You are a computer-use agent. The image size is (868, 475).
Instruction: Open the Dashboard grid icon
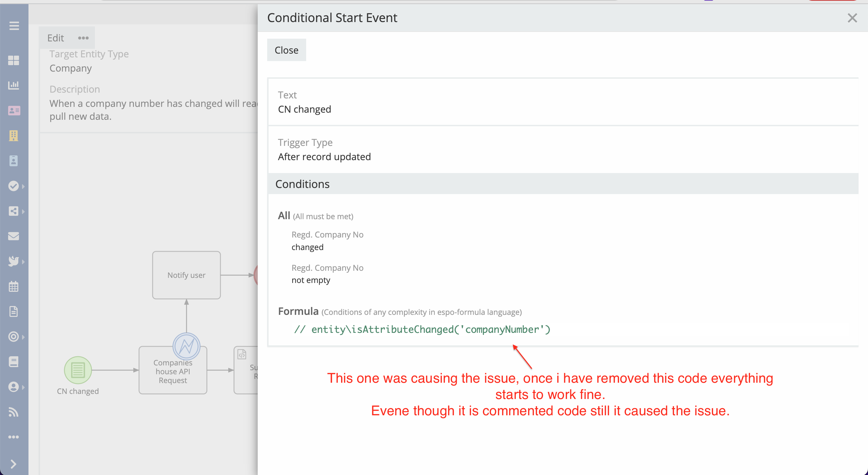coord(14,61)
